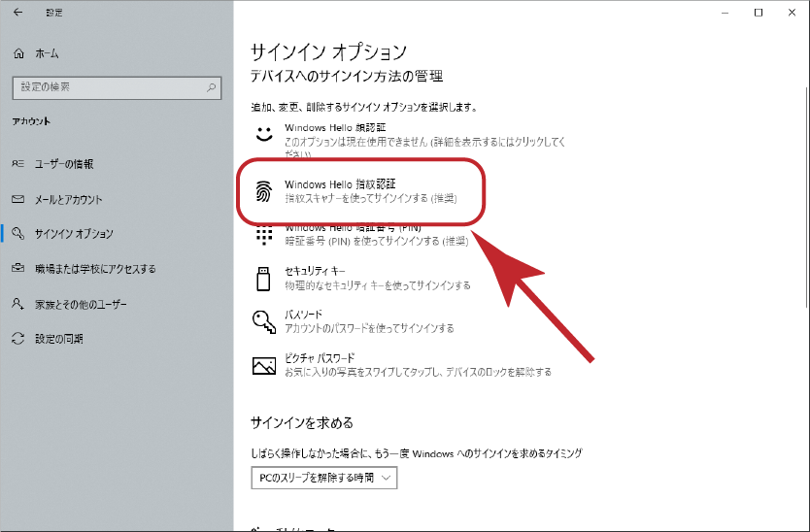The height and width of the screenshot is (532, 810).
Task: Click アカウントのパスワードを使ってサインインする text
Action: pos(369,328)
